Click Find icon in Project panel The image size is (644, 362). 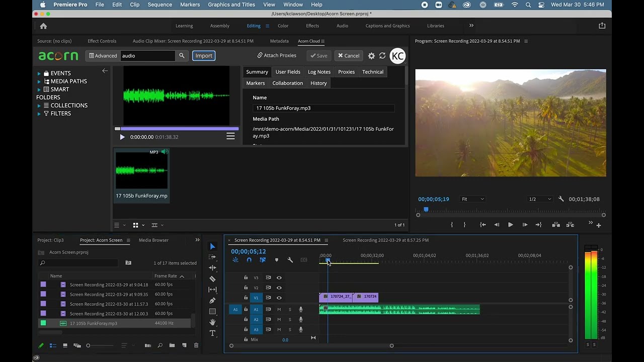(x=160, y=345)
